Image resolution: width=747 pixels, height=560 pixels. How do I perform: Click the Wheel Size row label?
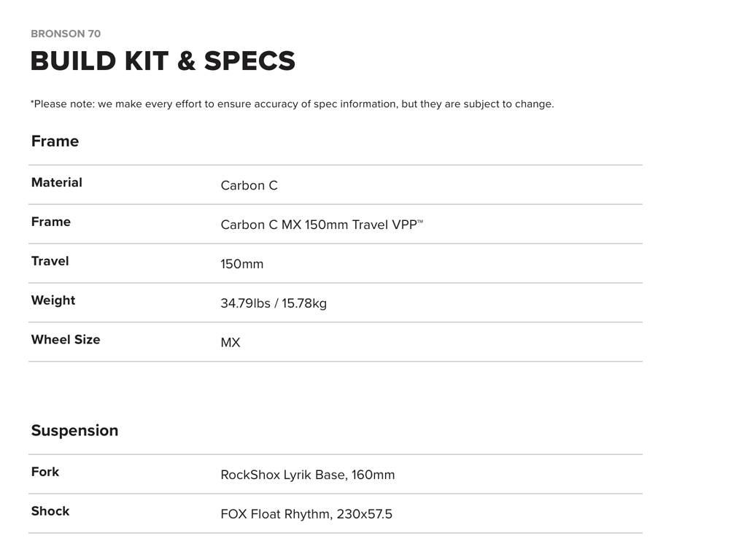point(66,340)
